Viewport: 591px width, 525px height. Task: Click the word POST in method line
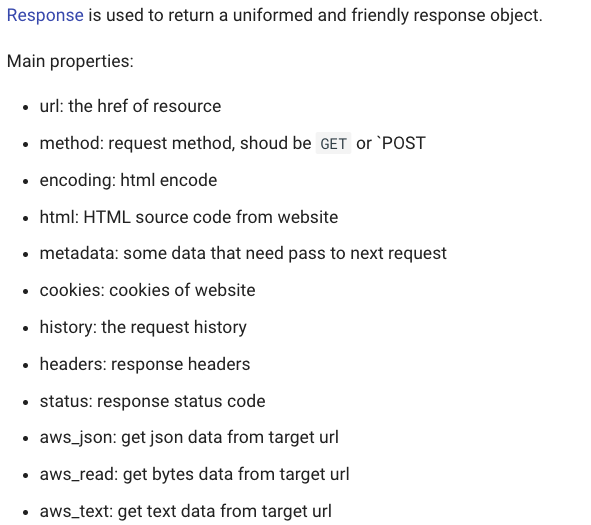click(x=404, y=143)
